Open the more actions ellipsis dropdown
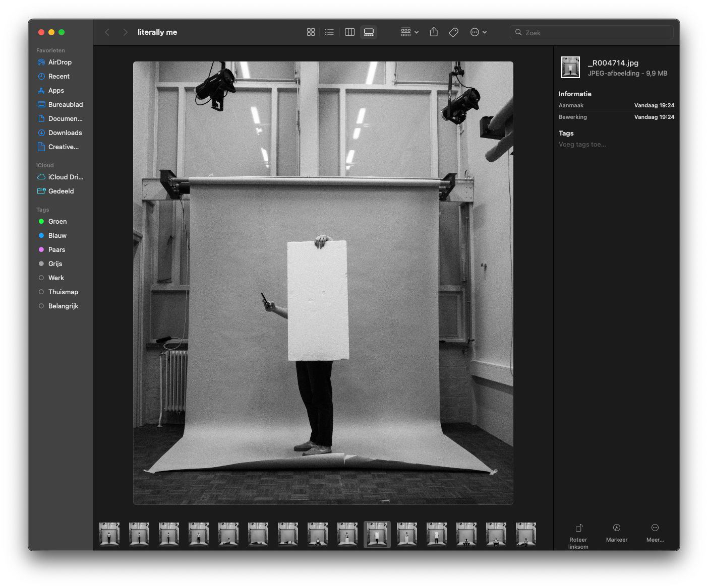Image resolution: width=708 pixels, height=588 pixels. 478,32
